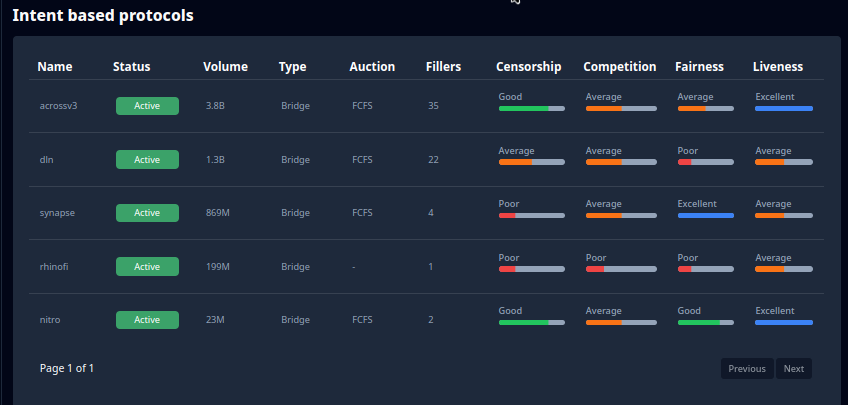This screenshot has height=405, width=848.
Task: Click rhinofi Competition Poor label
Action: point(596,257)
